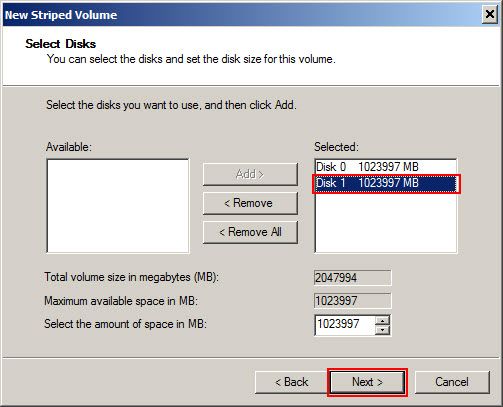Viewport: 503px width, 407px height.
Task: Click the grayed-out Add button
Action: click(x=250, y=174)
